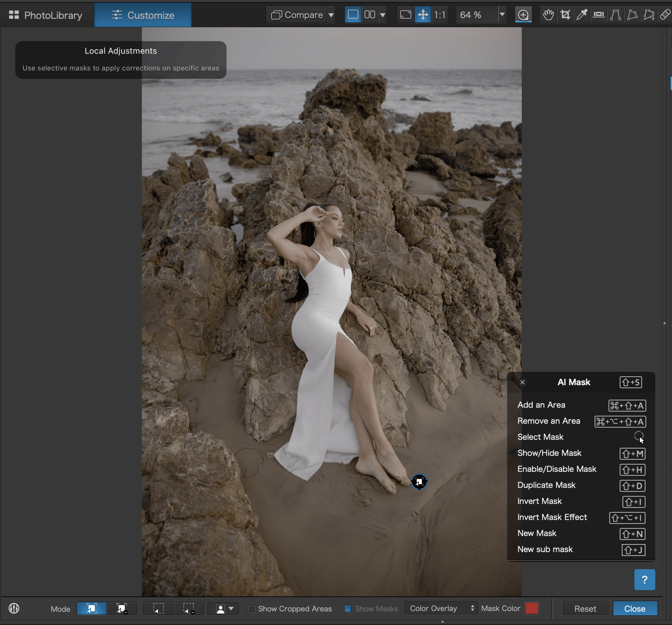Pick the white balance eyedropper tool
This screenshot has height=625, width=672.
pyautogui.click(x=582, y=15)
